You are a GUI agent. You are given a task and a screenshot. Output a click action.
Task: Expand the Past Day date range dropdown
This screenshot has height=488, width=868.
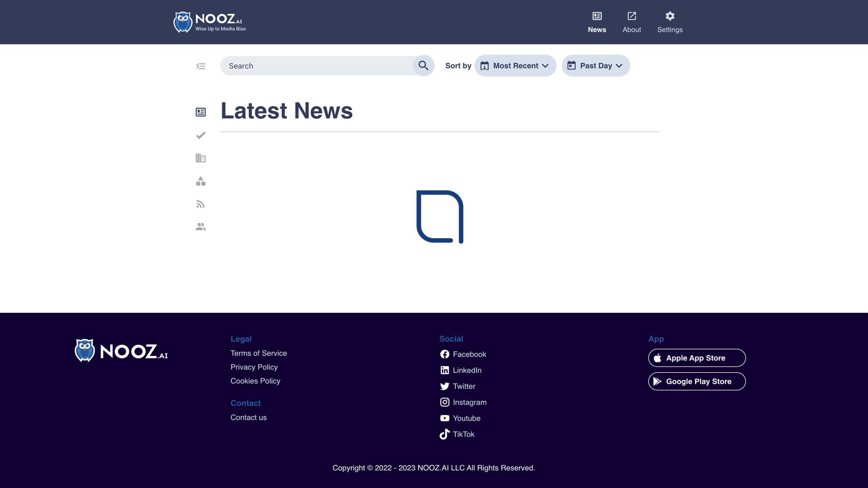pos(619,66)
